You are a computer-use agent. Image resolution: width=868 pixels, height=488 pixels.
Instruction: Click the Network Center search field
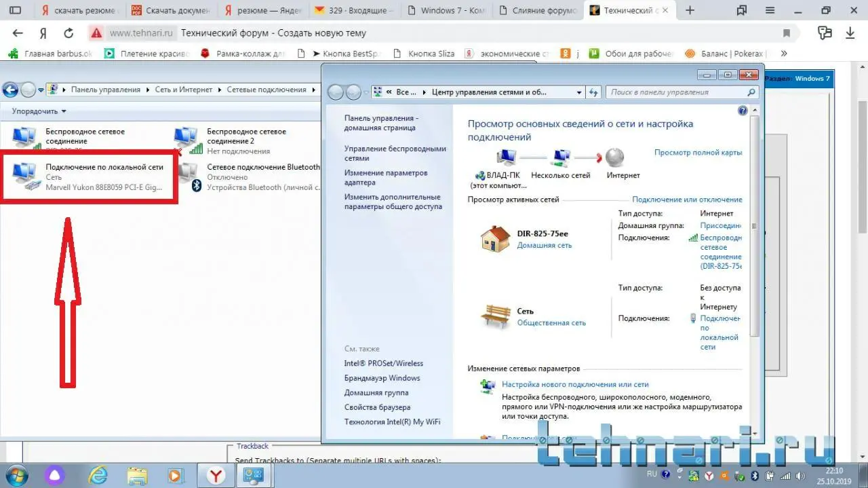682,92
